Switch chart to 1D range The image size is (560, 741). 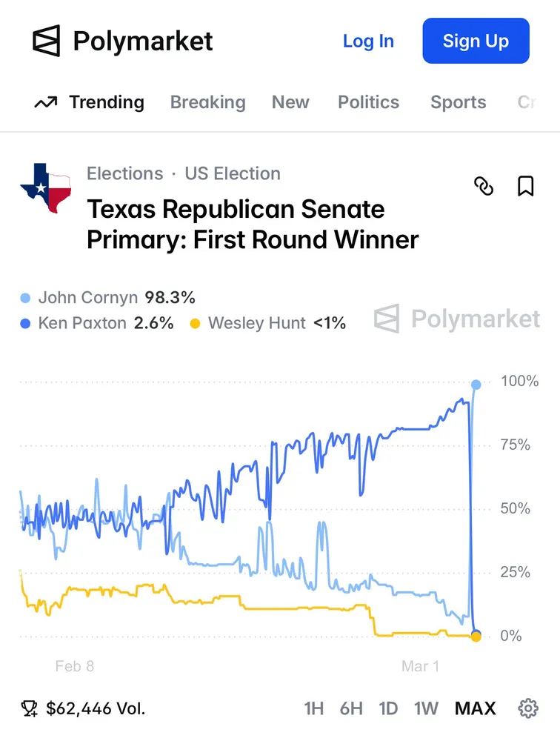tap(388, 708)
